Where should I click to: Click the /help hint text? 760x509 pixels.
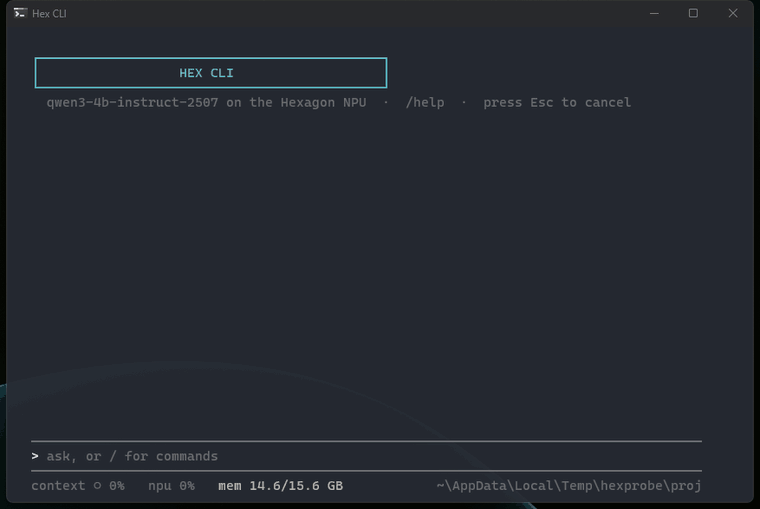[x=425, y=103]
